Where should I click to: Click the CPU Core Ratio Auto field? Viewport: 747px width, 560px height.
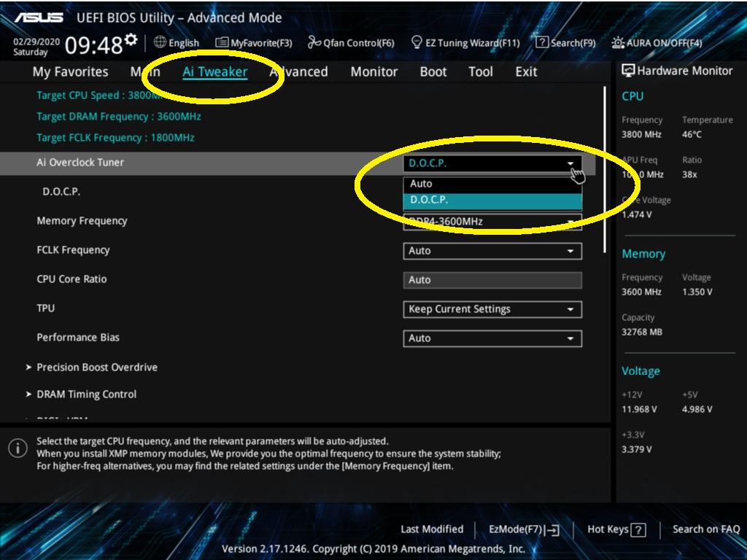[x=492, y=280]
